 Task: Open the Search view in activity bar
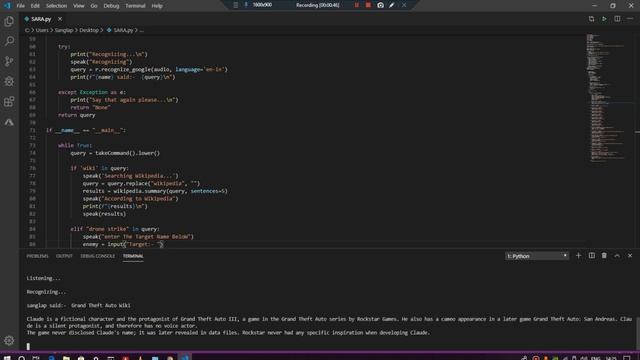click(x=9, y=41)
